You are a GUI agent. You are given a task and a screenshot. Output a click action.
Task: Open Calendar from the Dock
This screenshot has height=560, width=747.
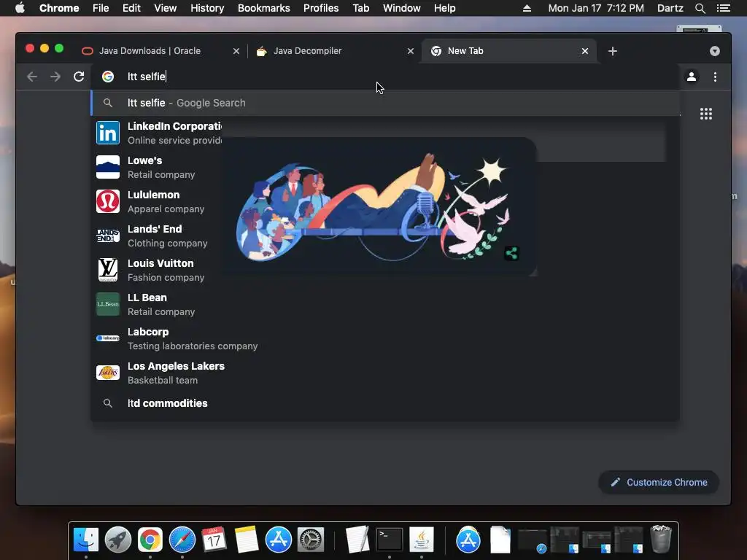[x=214, y=540]
